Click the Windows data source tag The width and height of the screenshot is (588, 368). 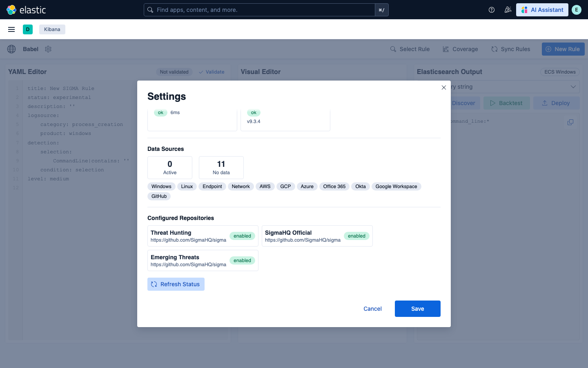point(161,186)
